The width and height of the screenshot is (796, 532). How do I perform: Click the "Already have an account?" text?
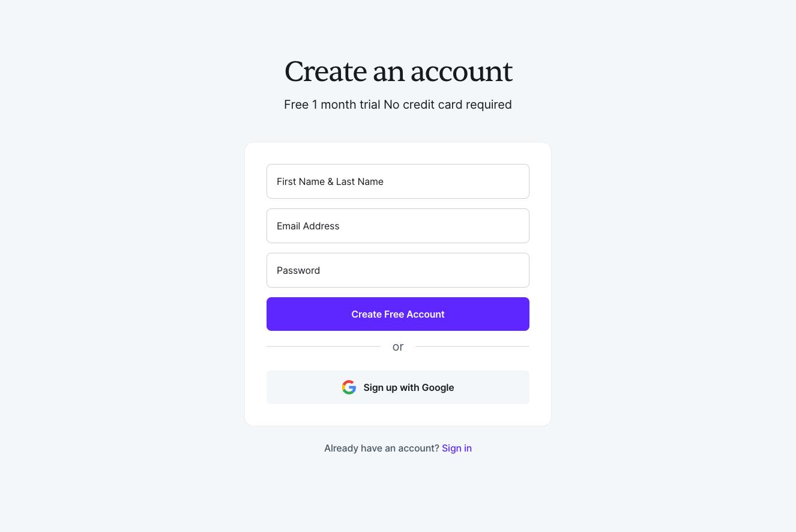coord(381,448)
